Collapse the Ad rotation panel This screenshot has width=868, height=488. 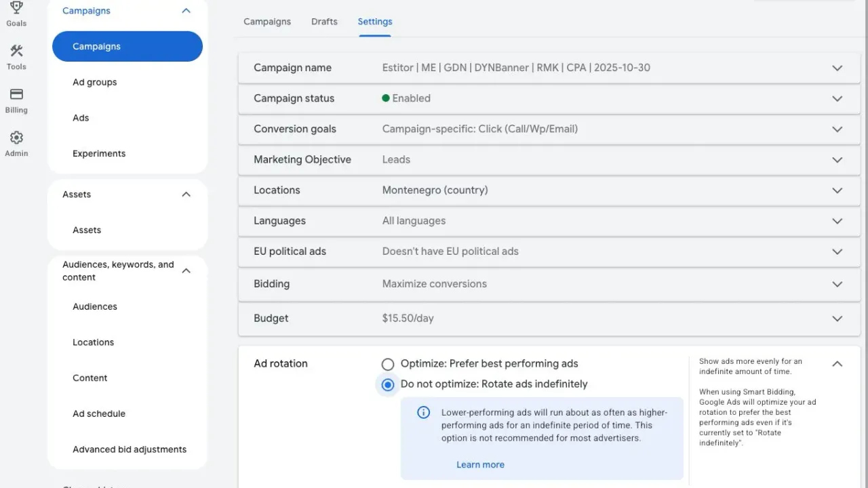837,364
